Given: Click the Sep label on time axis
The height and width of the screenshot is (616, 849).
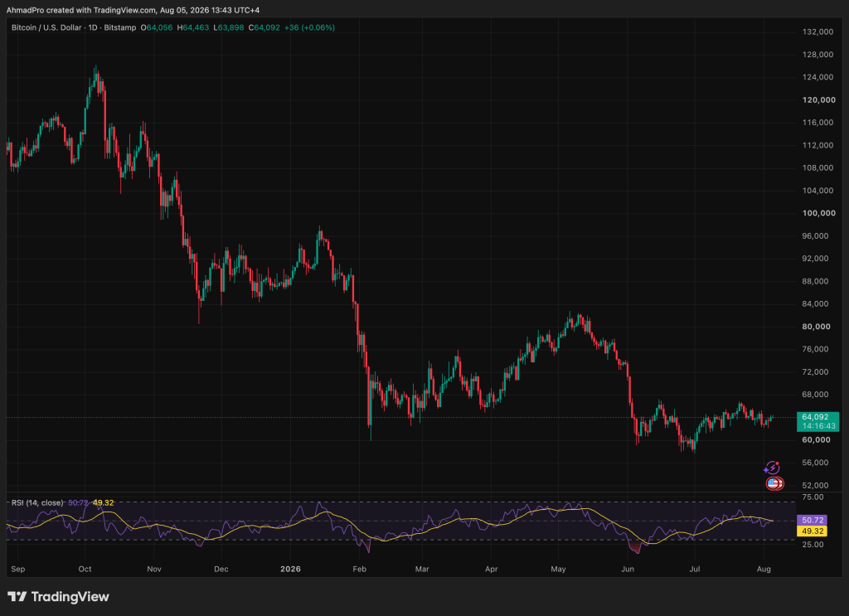Looking at the screenshot, I should [18, 569].
